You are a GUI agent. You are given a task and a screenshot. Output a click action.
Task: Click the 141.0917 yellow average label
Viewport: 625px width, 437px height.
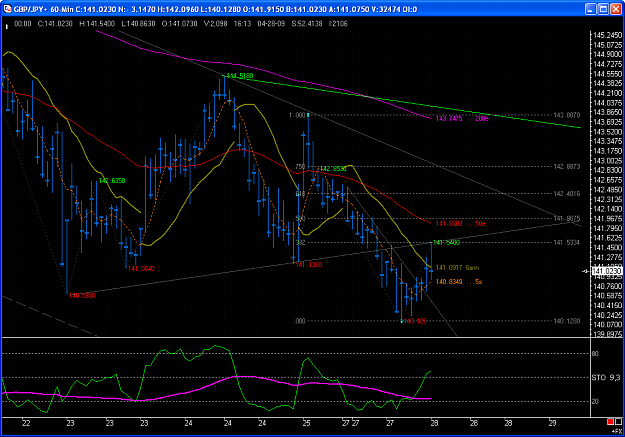[457, 268]
